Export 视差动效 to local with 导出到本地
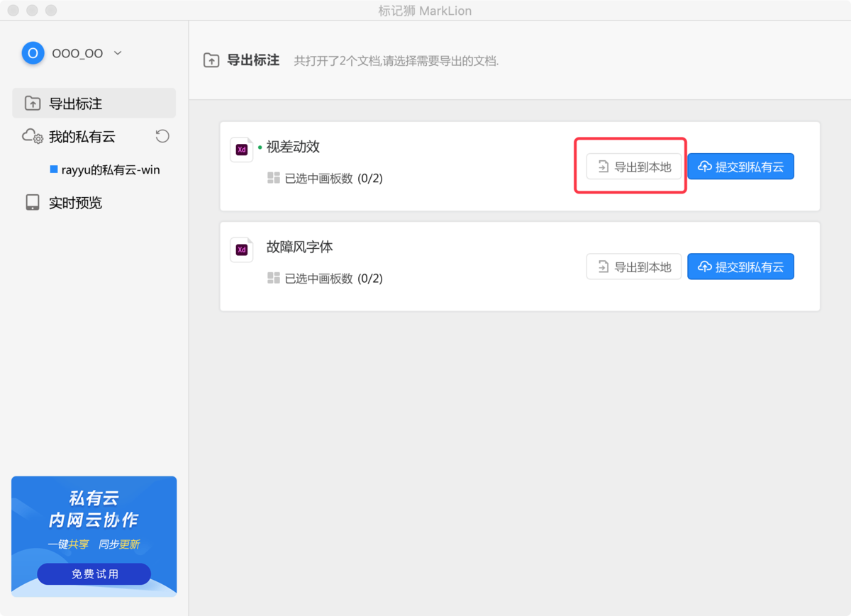The width and height of the screenshot is (851, 616). pos(633,167)
